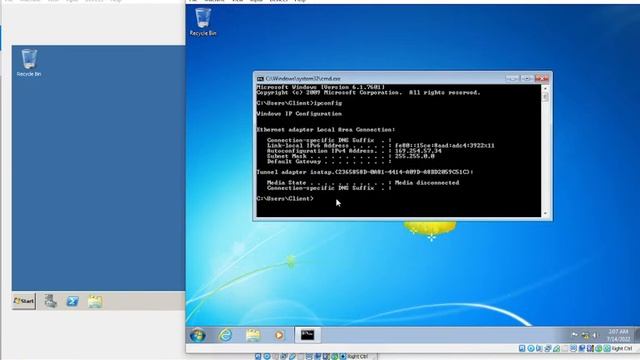
Task: Click the VirtualBox shared folders indicator
Action: click(564, 349)
